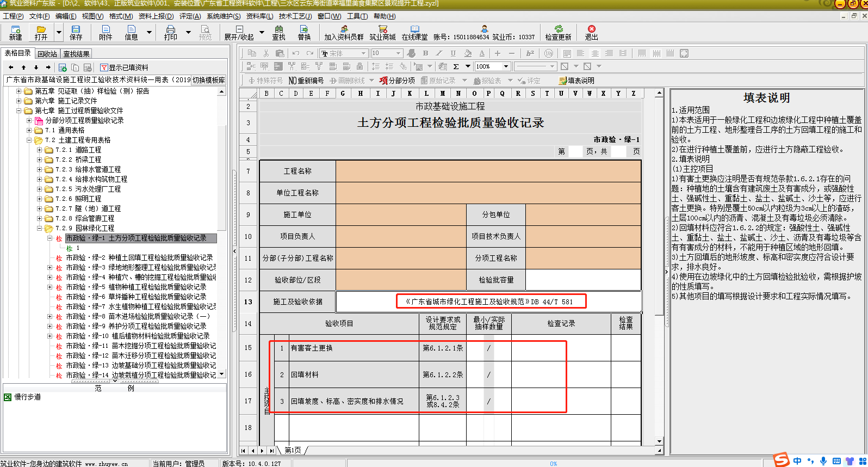This screenshot has height=467, width=868.
Task: Print using the 打印 icon
Action: click(170, 33)
